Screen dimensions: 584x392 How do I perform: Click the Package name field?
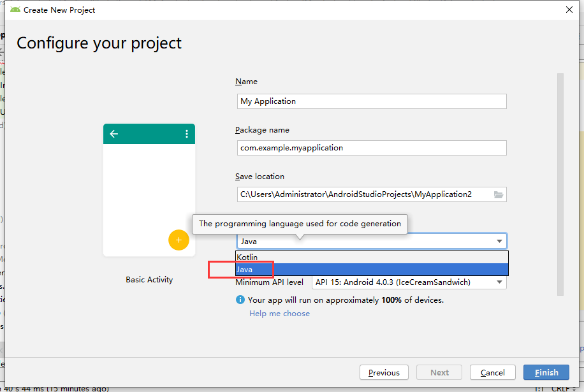point(372,147)
